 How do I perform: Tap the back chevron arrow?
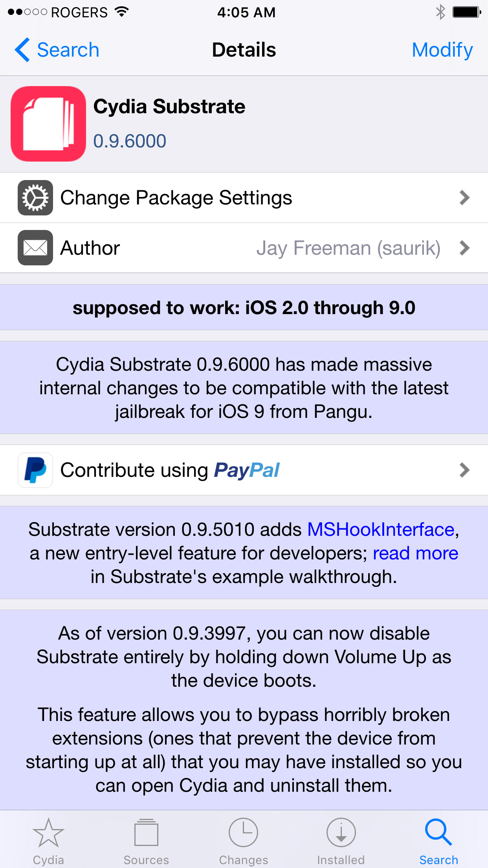(22, 50)
